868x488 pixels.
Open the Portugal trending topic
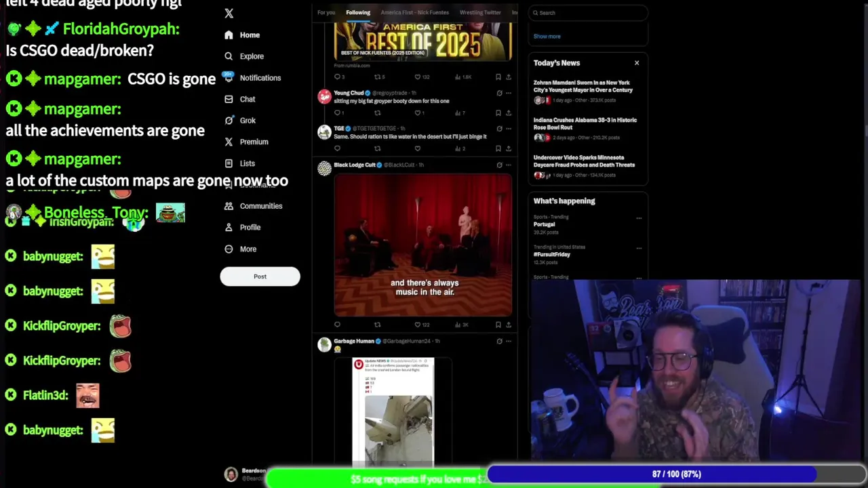[x=545, y=224]
